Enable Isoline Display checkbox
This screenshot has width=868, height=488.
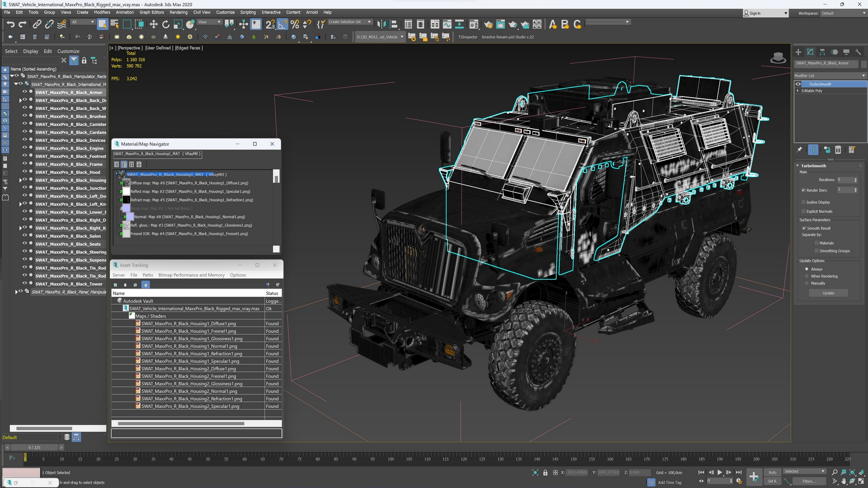click(803, 202)
